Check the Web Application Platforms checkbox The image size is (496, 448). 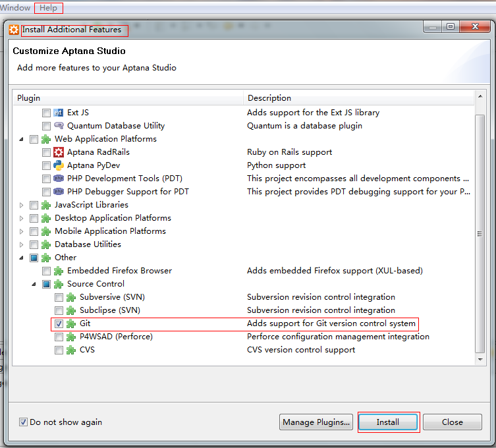34,140
